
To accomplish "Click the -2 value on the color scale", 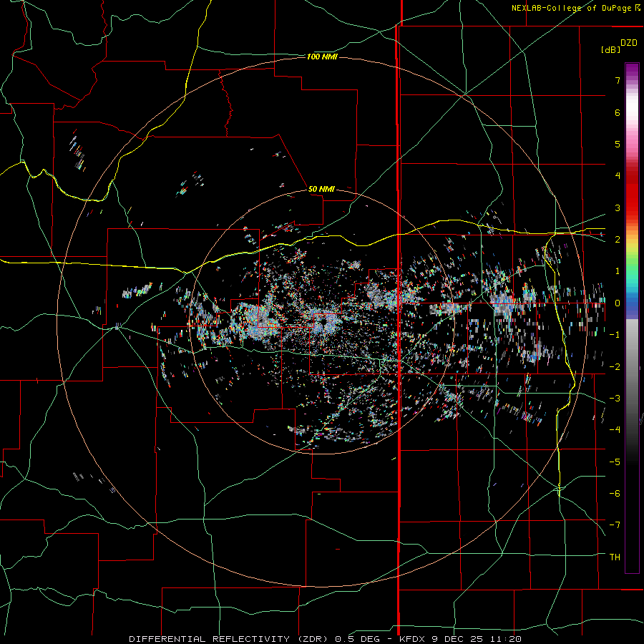I will click(x=615, y=367).
